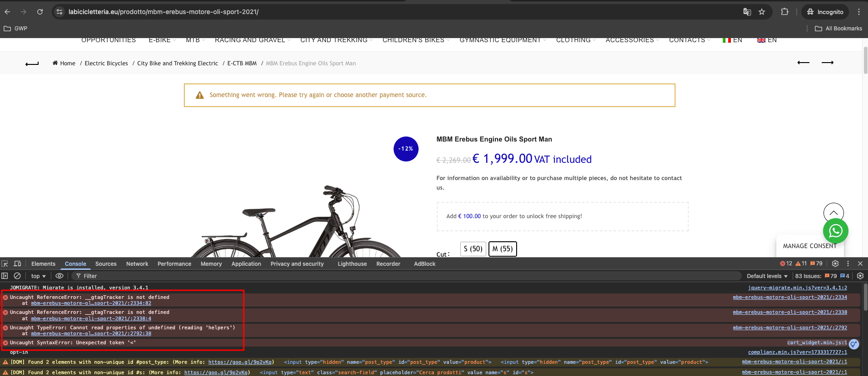Viewport: 868px width, 376px height.
Task: Click MANAGE CONSENT button
Action: [809, 246]
